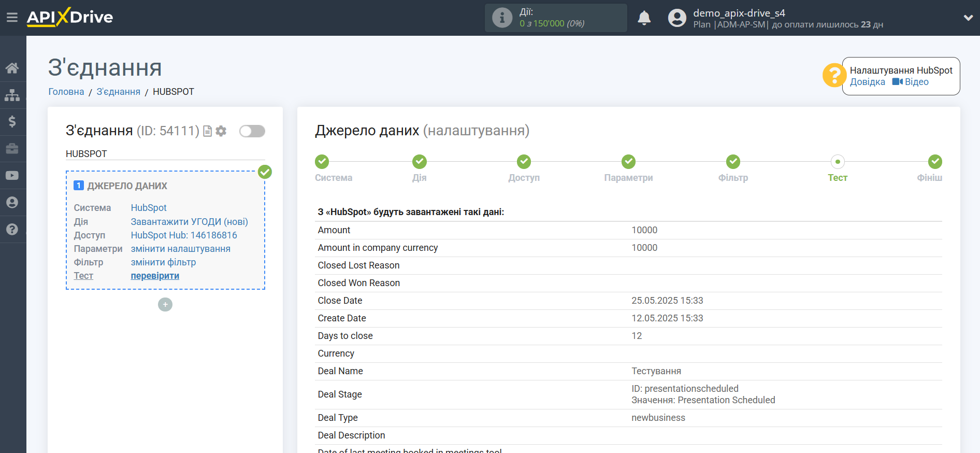
Task: Click the Presentation Scheduled stage value
Action: pos(726,400)
